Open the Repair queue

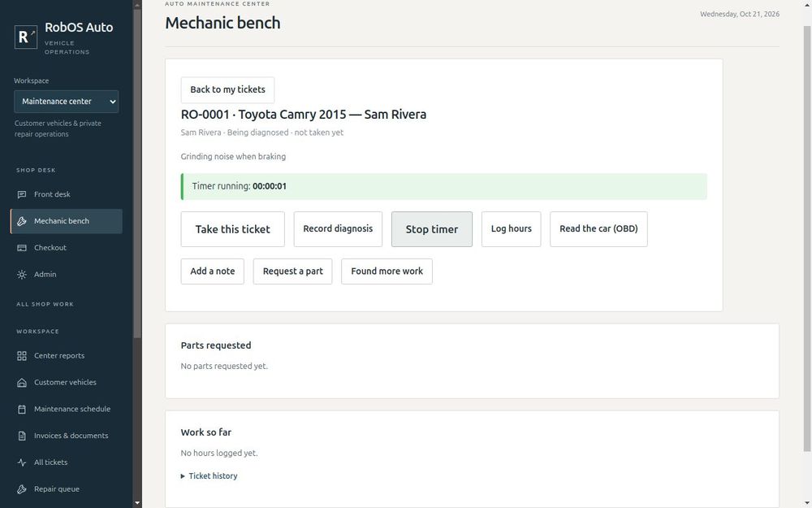[x=67, y=489]
